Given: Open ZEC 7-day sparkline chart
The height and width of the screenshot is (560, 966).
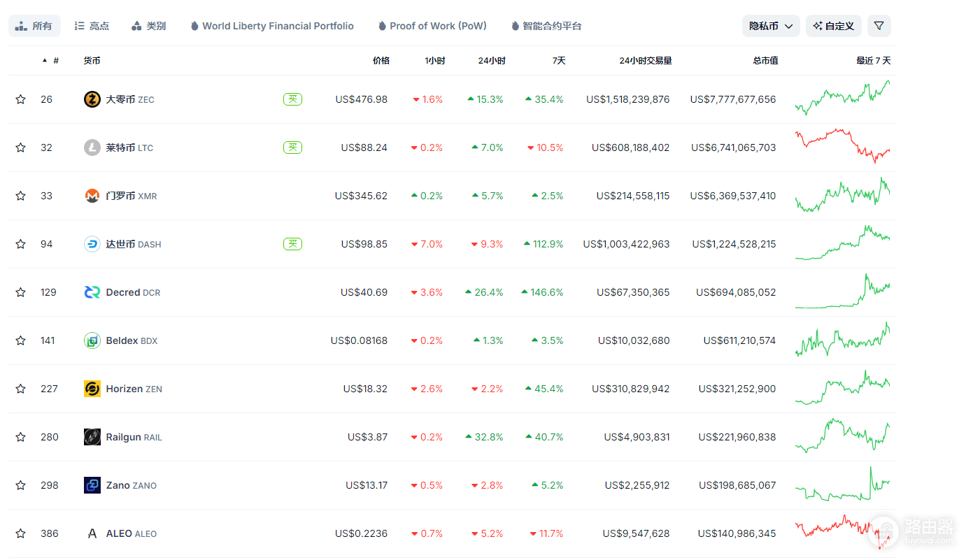Looking at the screenshot, I should pos(843,99).
